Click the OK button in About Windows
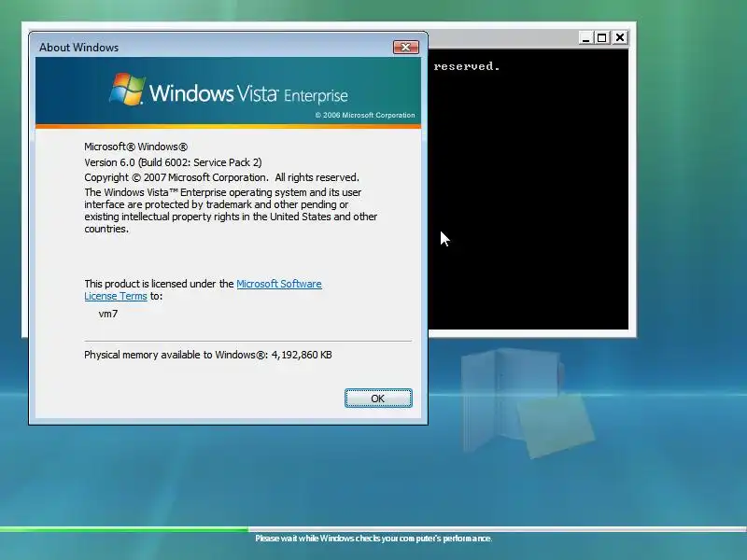Screen dimensions: 747x560 coord(378,399)
